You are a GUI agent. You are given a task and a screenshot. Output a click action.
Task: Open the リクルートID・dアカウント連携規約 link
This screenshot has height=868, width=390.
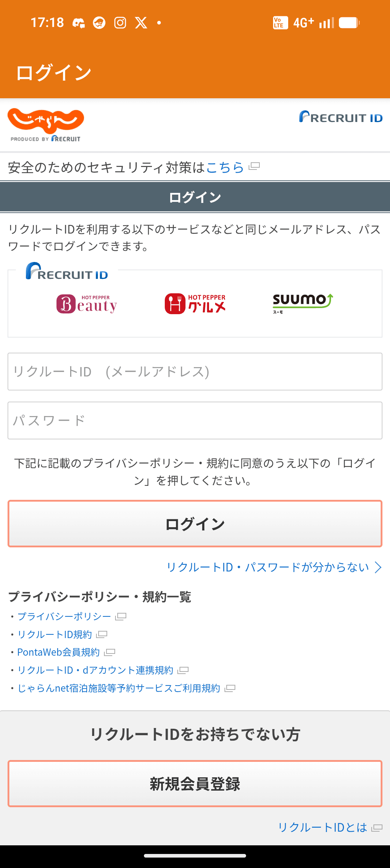95,670
